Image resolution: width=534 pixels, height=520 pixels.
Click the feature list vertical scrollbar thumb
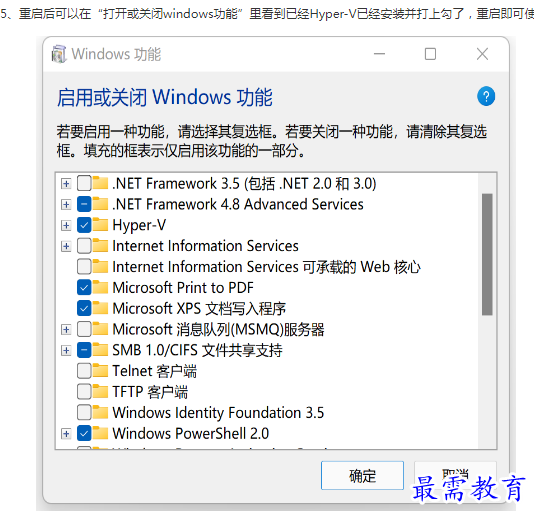pos(487,255)
